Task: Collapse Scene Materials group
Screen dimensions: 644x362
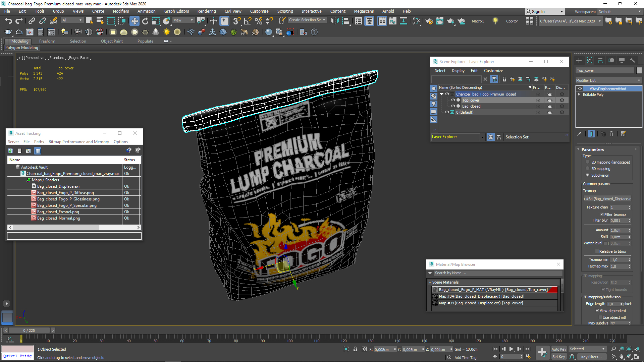Action: [430, 282]
